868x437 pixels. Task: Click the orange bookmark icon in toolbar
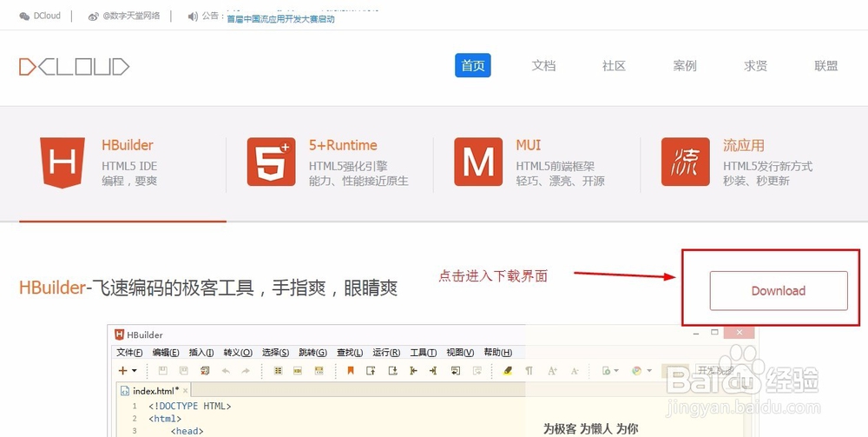click(x=351, y=370)
